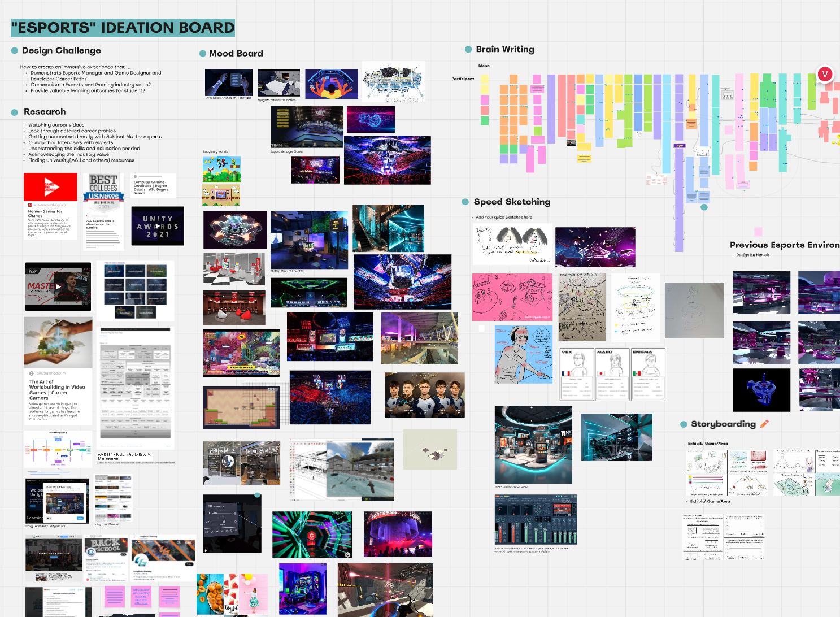The image size is (840, 617).
Task: Click the Back to School Twitter screenshot
Action: [105, 559]
